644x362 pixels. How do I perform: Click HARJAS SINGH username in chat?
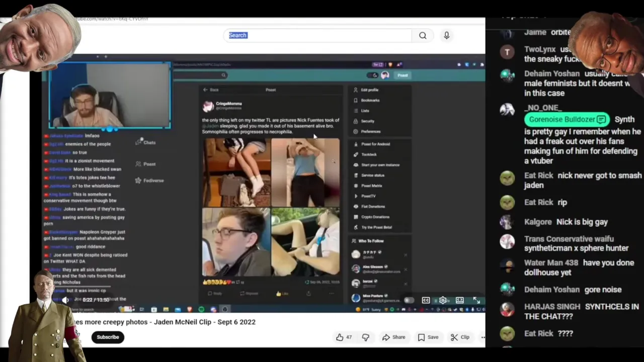coord(551,307)
